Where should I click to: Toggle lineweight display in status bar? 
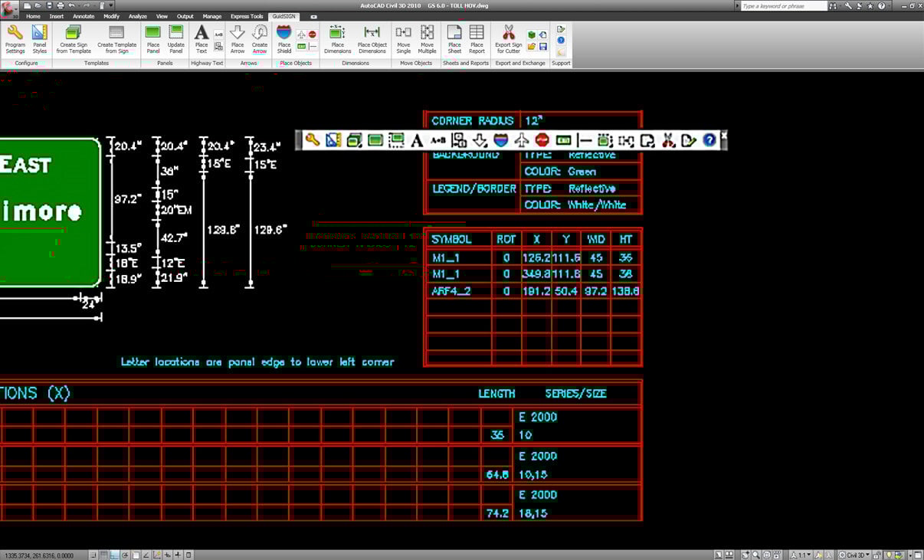pyautogui.click(x=178, y=555)
